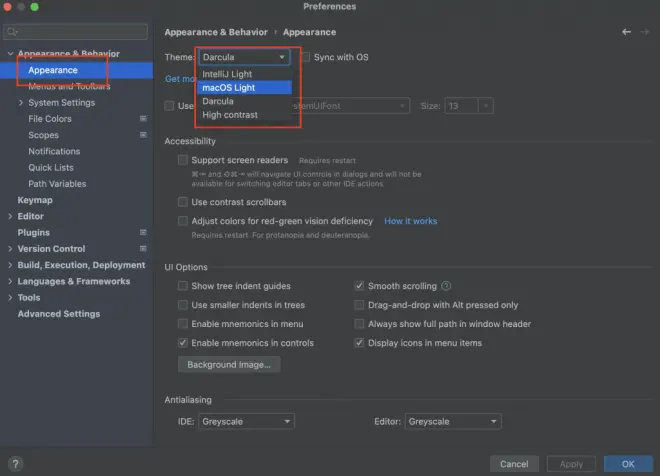Open Plugins settings page
This screenshot has width=660, height=476.
pos(33,232)
